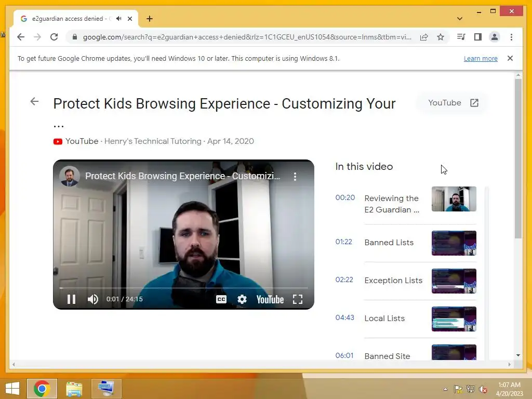Click the address bar URL
Image resolution: width=532 pixels, height=399 pixels.
[x=247, y=37]
